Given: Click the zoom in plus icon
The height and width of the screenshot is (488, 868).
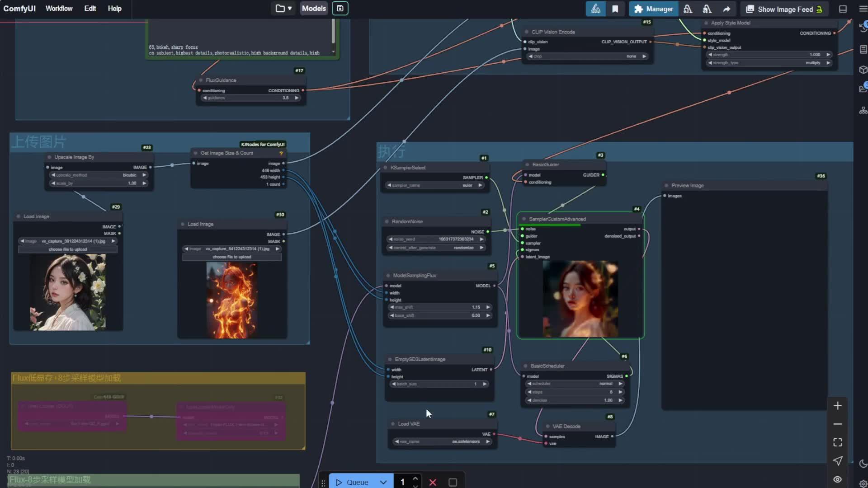Looking at the screenshot, I should click(x=839, y=405).
